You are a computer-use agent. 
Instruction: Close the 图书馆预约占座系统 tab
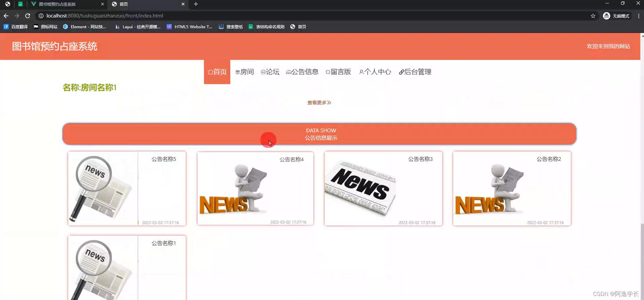102,4
